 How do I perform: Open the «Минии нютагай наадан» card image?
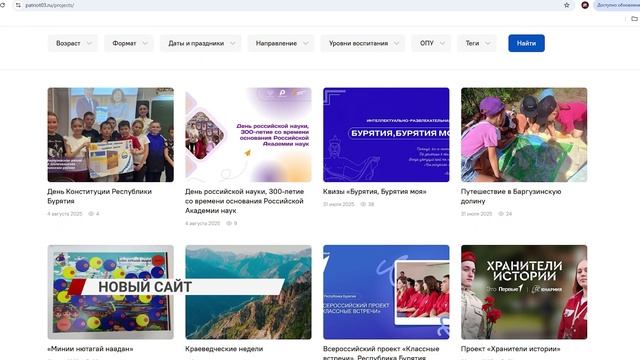[111, 292]
